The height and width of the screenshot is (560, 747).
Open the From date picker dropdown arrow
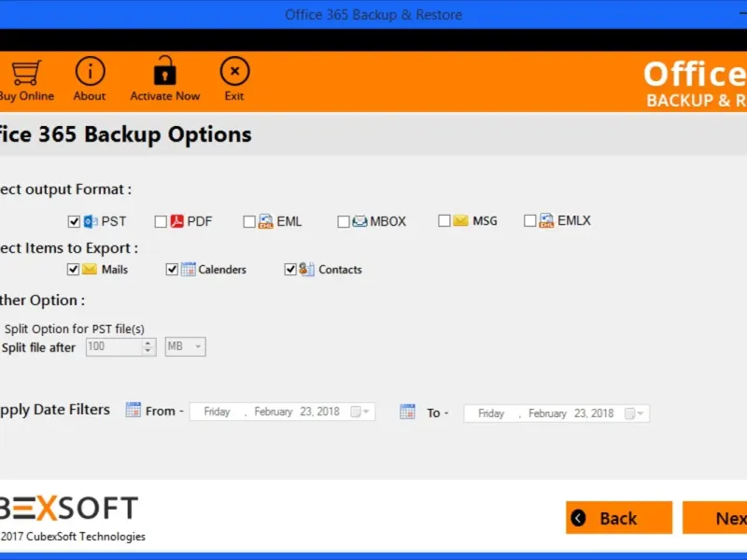pyautogui.click(x=366, y=412)
